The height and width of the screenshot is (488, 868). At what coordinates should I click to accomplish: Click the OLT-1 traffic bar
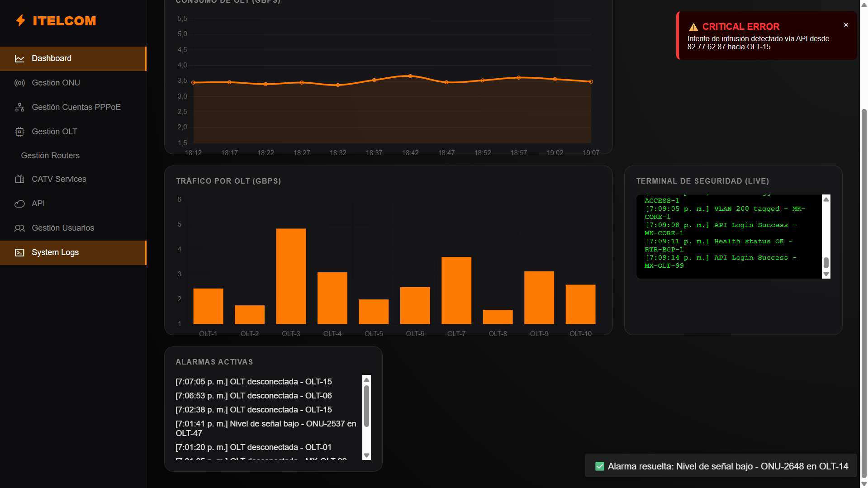(x=208, y=306)
